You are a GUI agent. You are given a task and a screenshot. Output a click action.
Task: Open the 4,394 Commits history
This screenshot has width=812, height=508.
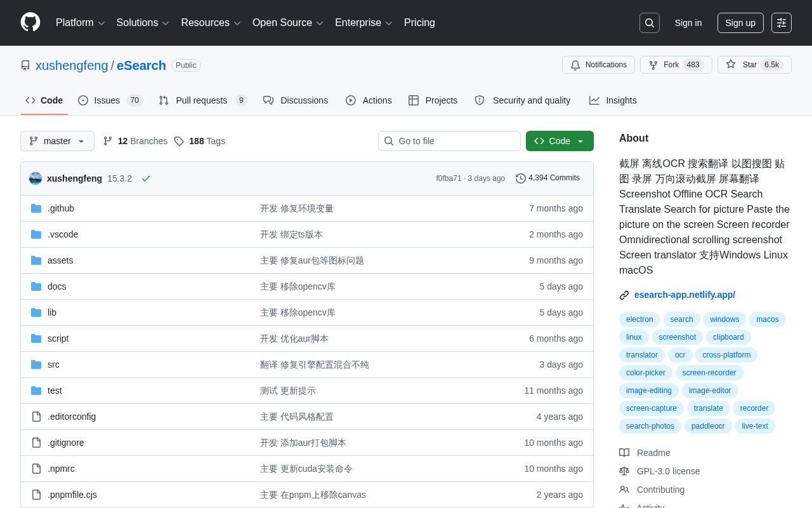[x=547, y=178]
